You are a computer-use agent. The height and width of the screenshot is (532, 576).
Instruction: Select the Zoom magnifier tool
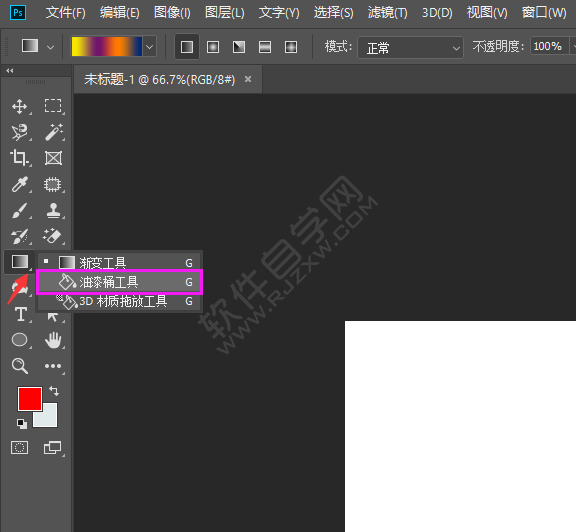tap(19, 366)
